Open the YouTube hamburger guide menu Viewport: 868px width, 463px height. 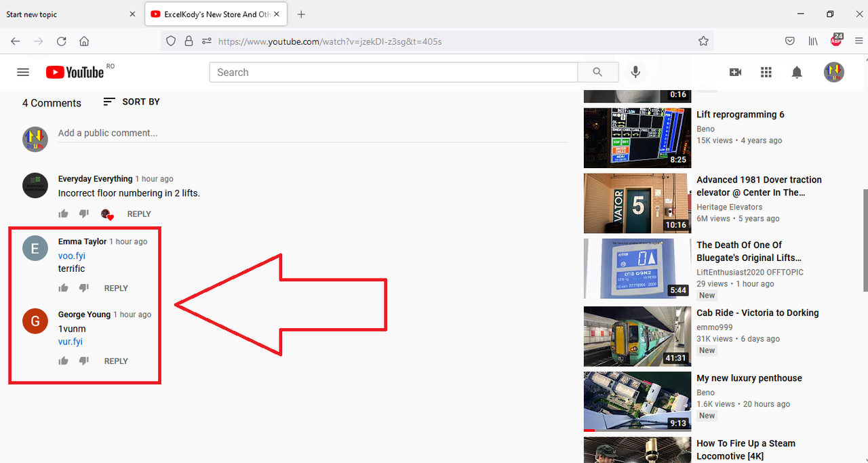tap(23, 73)
